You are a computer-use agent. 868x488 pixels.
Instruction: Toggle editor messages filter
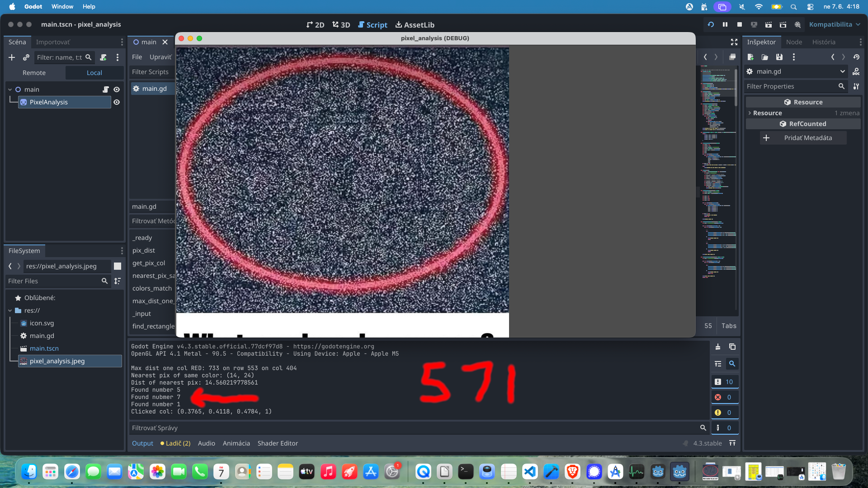pyautogui.click(x=725, y=428)
